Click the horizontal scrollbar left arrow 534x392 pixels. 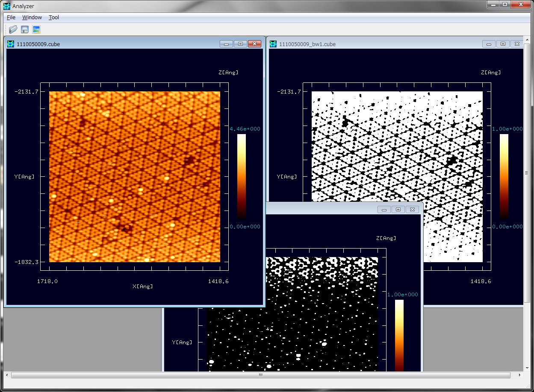pyautogui.click(x=6, y=375)
